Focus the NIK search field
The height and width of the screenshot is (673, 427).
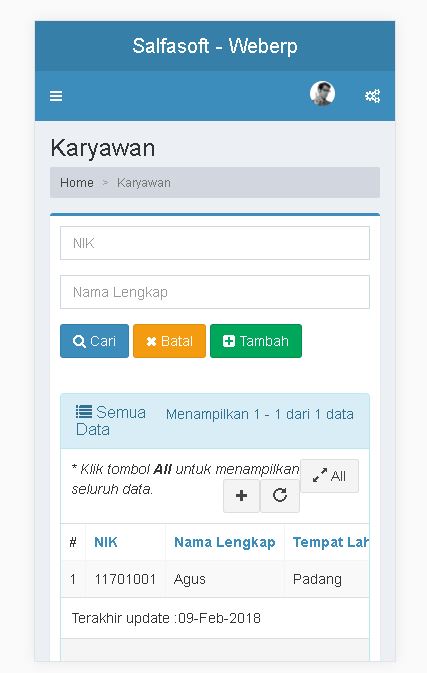(215, 243)
